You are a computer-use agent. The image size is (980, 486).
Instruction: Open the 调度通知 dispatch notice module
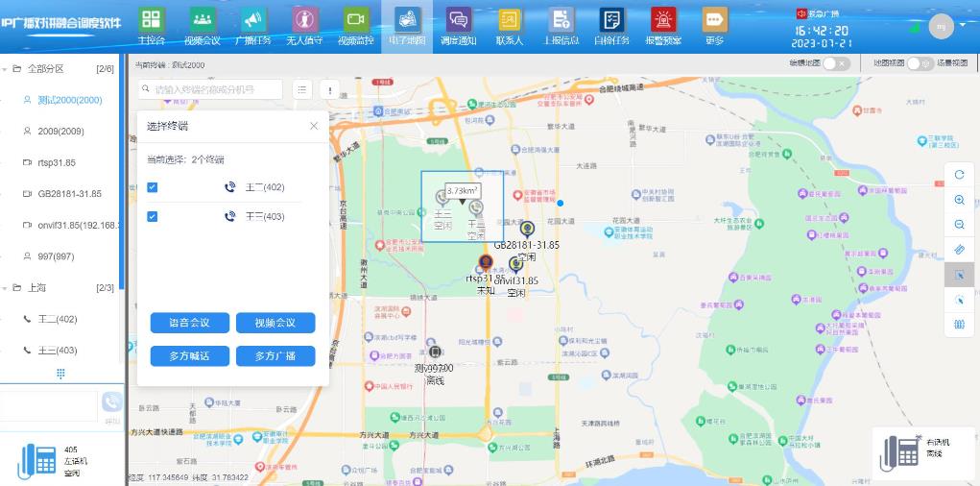[458, 26]
